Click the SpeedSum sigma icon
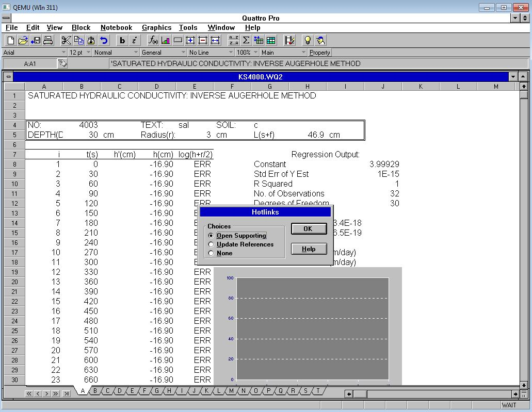532x412 pixels. tap(246, 40)
